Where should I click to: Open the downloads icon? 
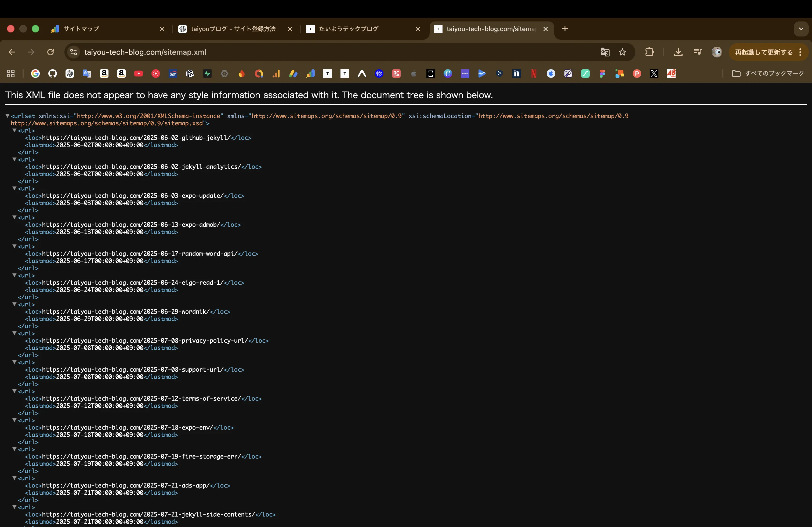[x=678, y=52]
